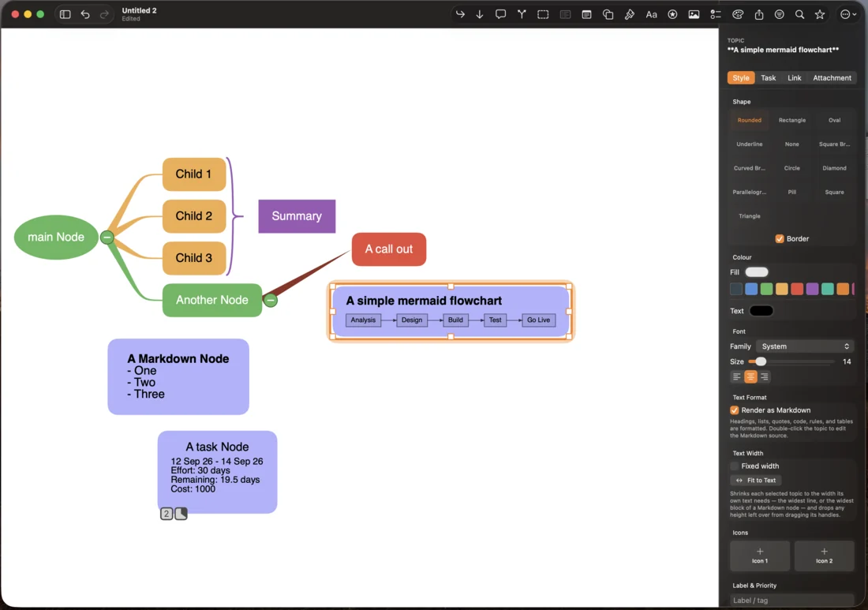Choose the Pill shape
The image size is (868, 610).
point(791,192)
